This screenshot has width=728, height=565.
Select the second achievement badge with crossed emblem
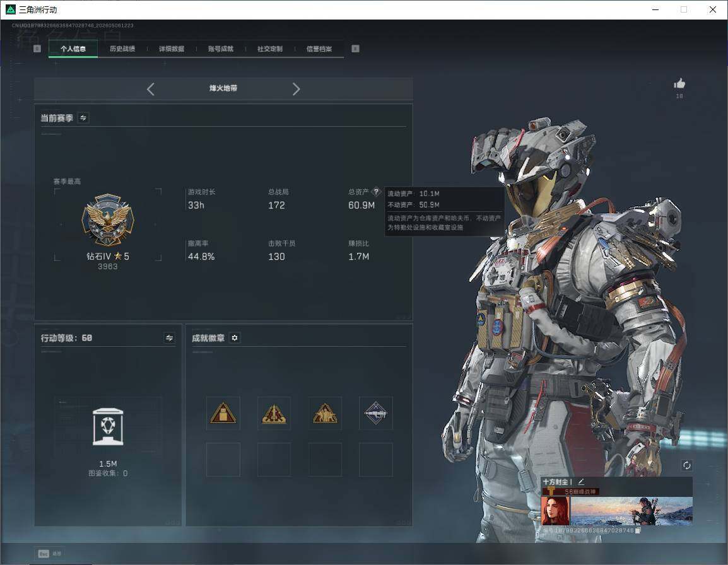(274, 413)
